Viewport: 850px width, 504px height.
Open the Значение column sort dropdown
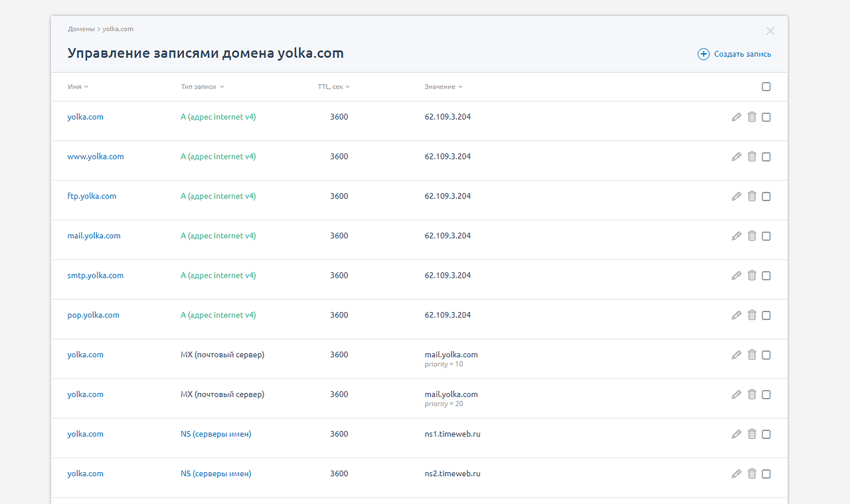coord(444,87)
